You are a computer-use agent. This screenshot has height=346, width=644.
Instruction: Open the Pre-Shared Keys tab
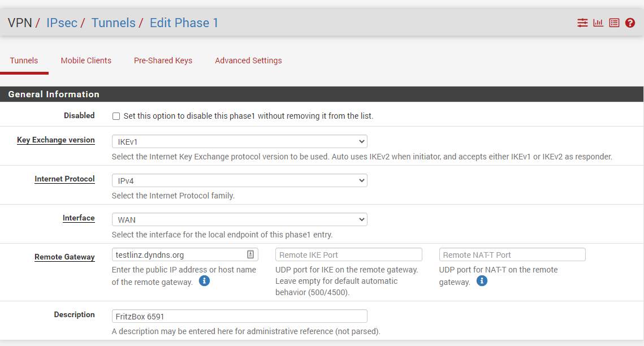[x=163, y=60]
